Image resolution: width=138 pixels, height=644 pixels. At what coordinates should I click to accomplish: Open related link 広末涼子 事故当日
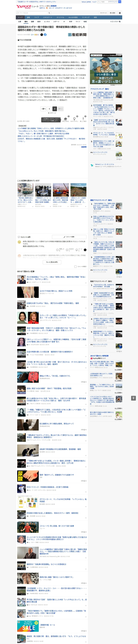pos(51,140)
